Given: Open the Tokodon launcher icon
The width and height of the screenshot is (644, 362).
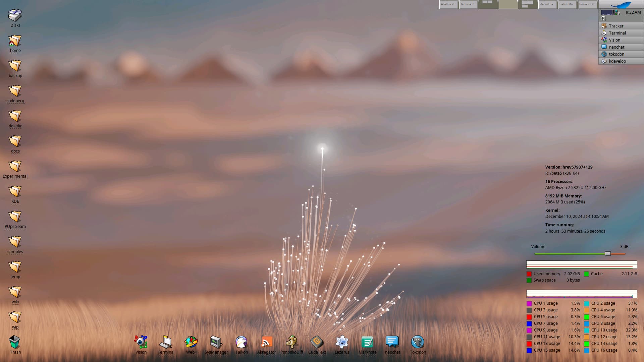Looking at the screenshot, I should pos(418,342).
